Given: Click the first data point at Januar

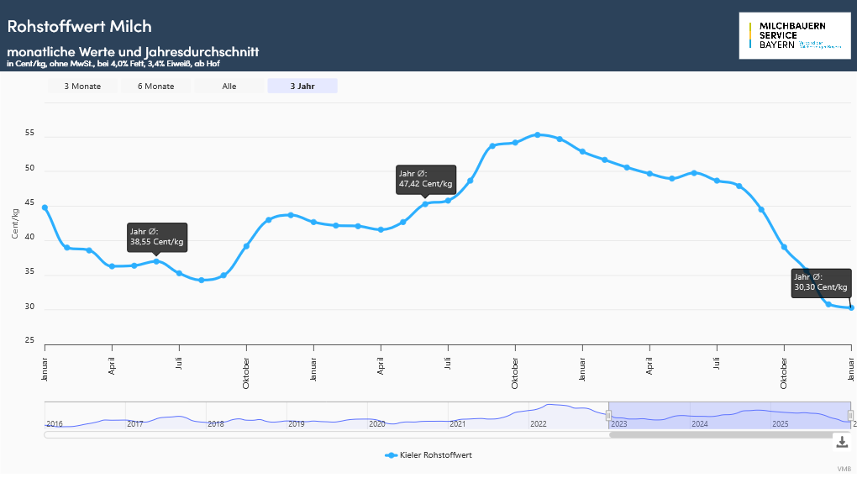Looking at the screenshot, I should (45, 207).
